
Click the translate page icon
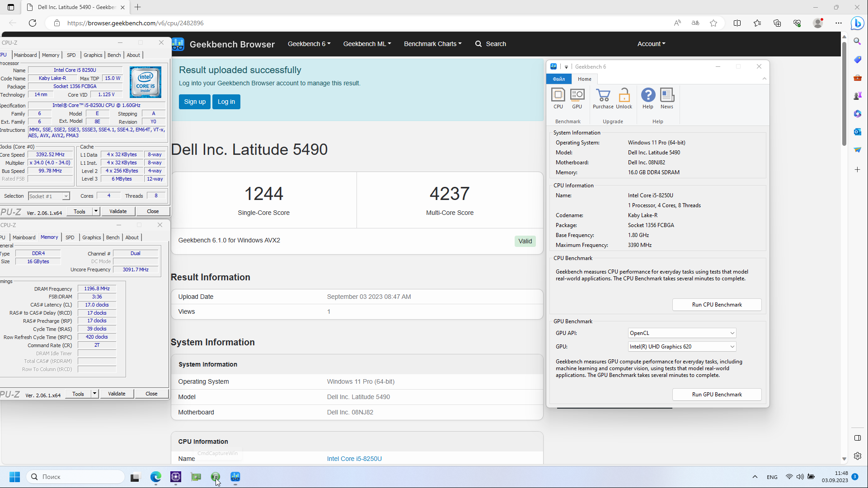point(695,23)
